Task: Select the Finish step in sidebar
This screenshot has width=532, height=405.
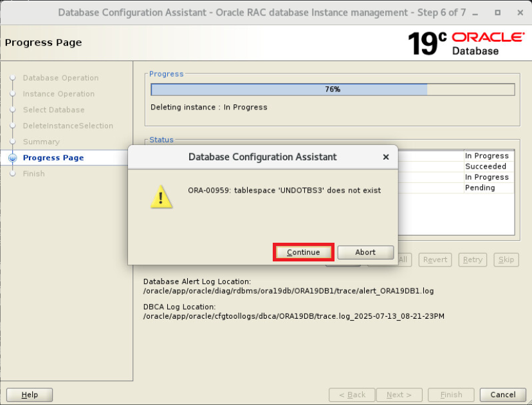Action: (33, 173)
